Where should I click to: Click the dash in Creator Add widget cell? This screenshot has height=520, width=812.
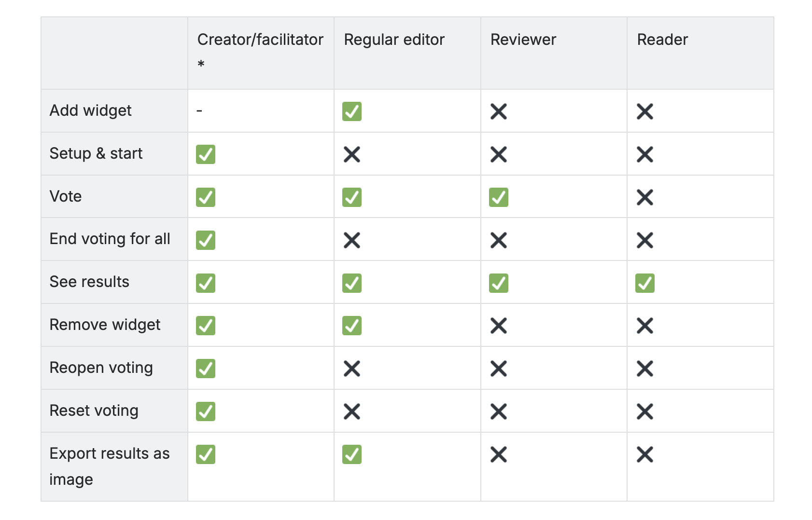(x=199, y=111)
